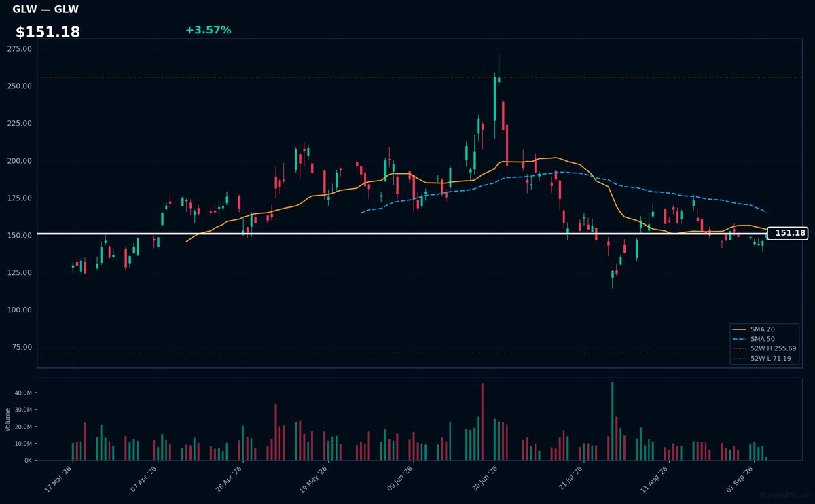Click the 07 Apr '26 date label

145,480
